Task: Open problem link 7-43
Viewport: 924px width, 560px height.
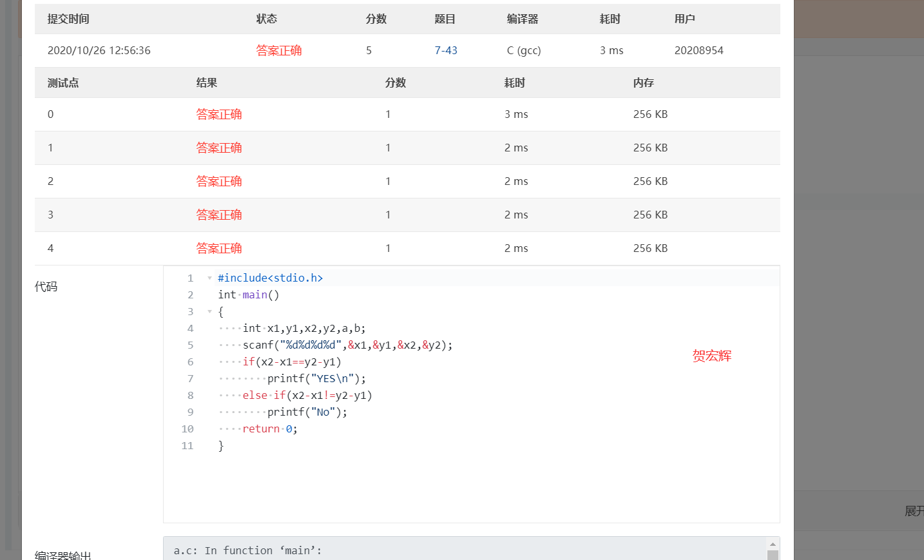Action: point(446,50)
